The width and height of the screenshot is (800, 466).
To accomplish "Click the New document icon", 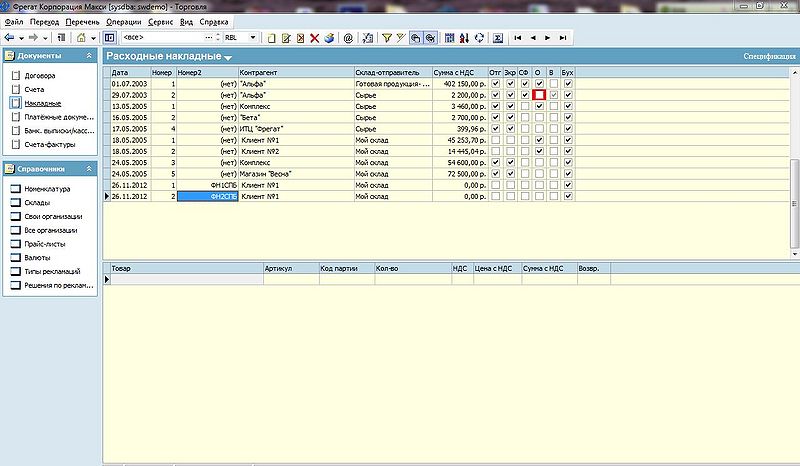I will pos(272,38).
